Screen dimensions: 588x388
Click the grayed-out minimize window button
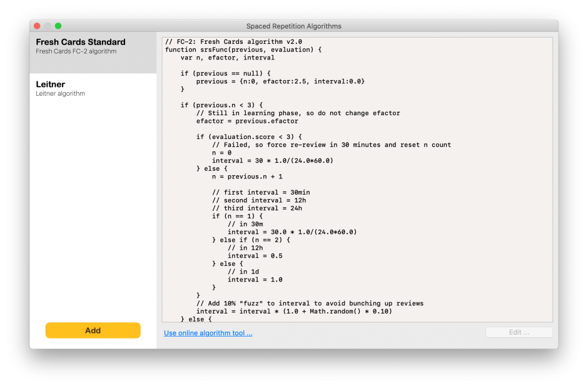[48, 26]
